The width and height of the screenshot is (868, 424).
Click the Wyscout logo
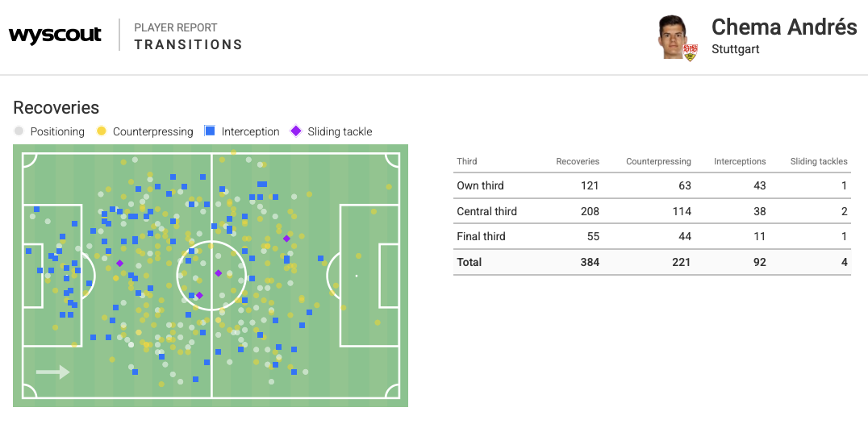pos(55,35)
